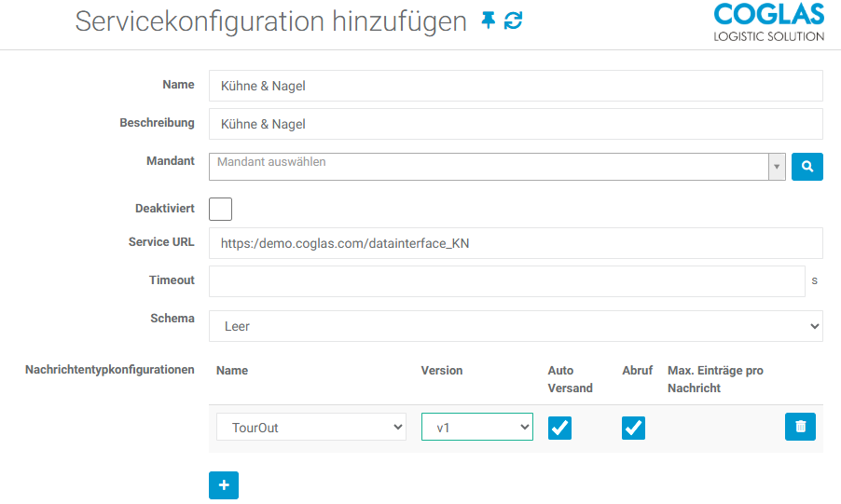Click the Abruf column header
The width and height of the screenshot is (841, 504).
637,371
